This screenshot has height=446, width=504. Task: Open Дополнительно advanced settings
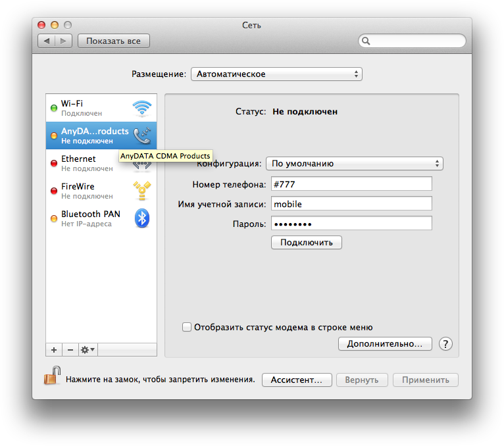pyautogui.click(x=385, y=344)
